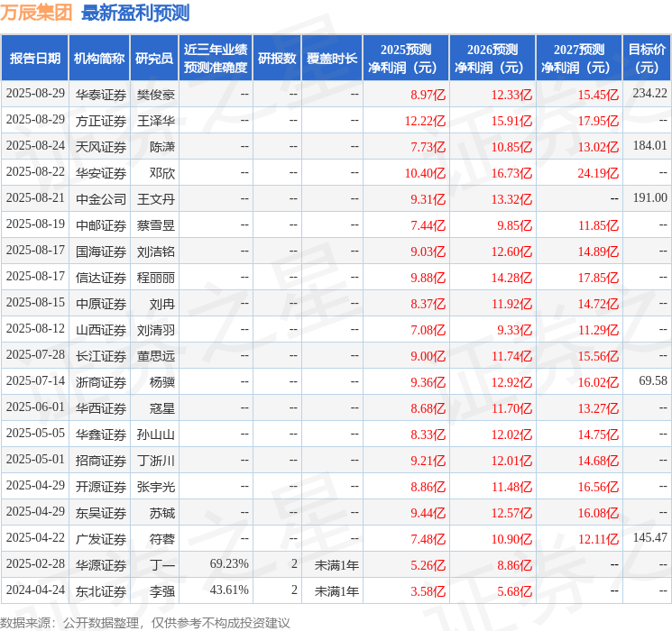The width and height of the screenshot is (672, 631).
Task: Select the 华西证券 institution cell
Action: 101,408
